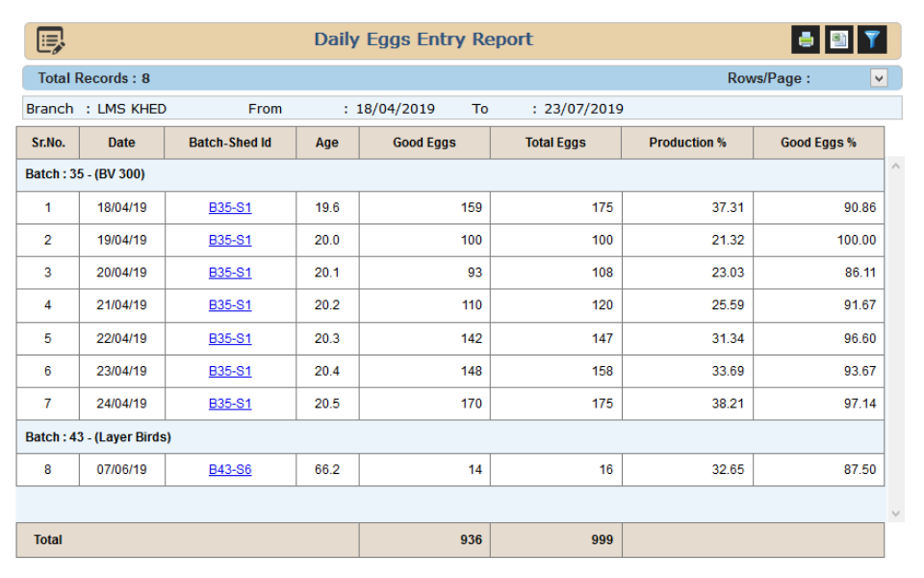Click the Total Eggs column header
The height and width of the screenshot is (578, 924).
click(x=555, y=143)
